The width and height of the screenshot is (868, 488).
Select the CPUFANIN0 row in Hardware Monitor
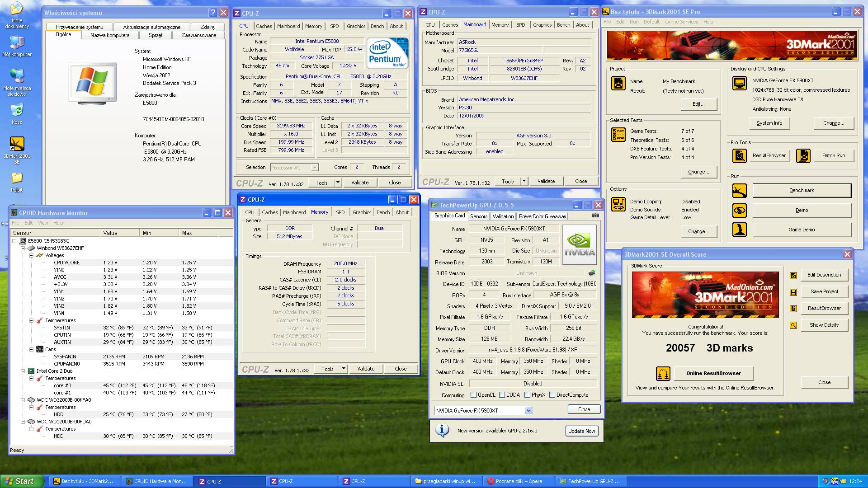[x=121, y=364]
